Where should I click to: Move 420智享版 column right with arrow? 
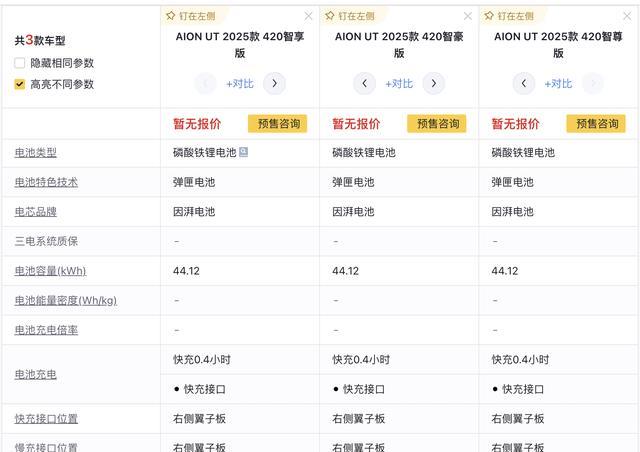(x=274, y=83)
